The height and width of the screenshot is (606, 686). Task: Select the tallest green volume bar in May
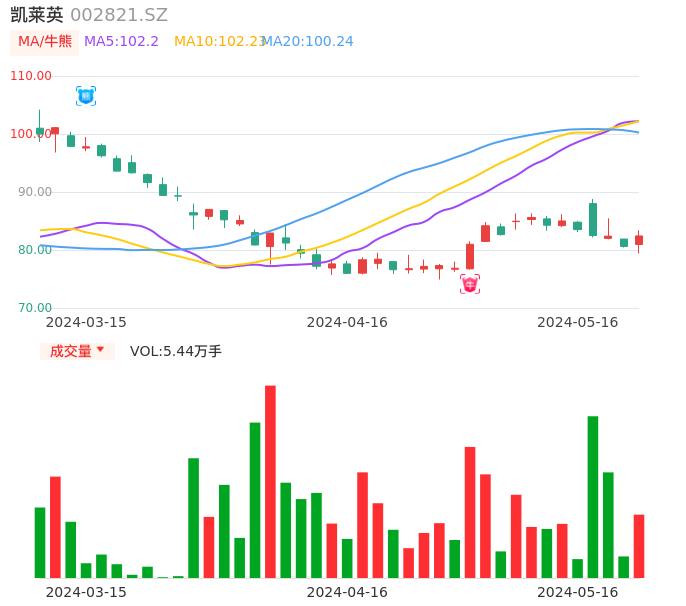tap(593, 496)
